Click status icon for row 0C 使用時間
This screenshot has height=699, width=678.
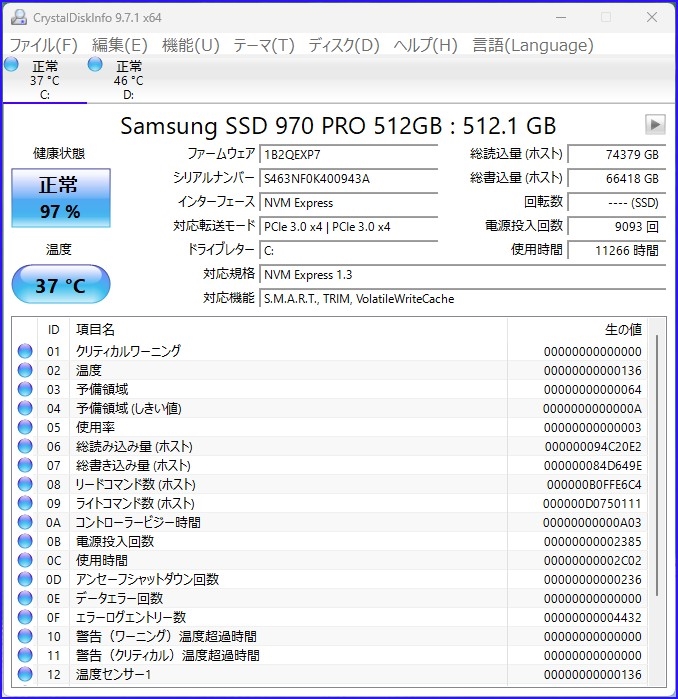coord(25,560)
